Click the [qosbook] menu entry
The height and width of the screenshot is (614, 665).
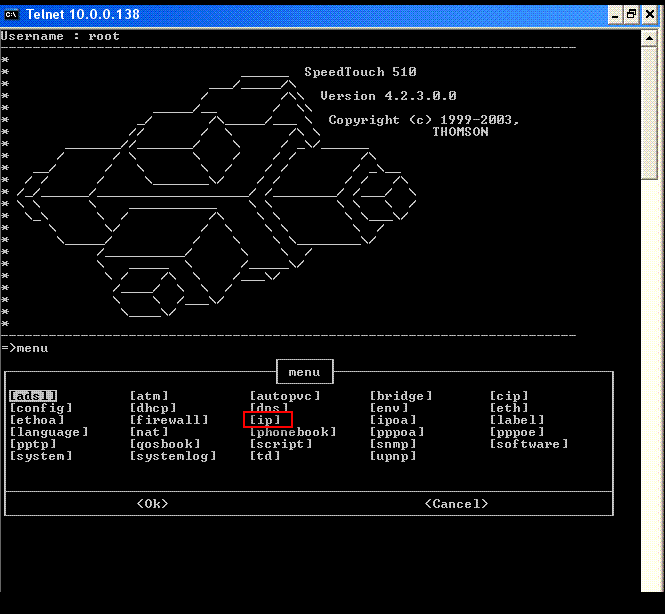tap(165, 444)
